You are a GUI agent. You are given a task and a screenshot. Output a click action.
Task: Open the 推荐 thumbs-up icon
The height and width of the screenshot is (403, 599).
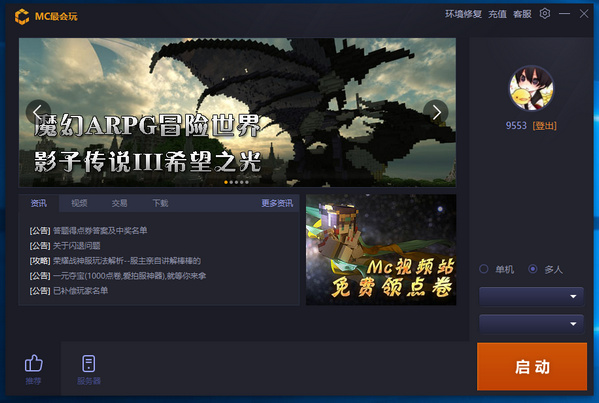pyautogui.click(x=34, y=363)
